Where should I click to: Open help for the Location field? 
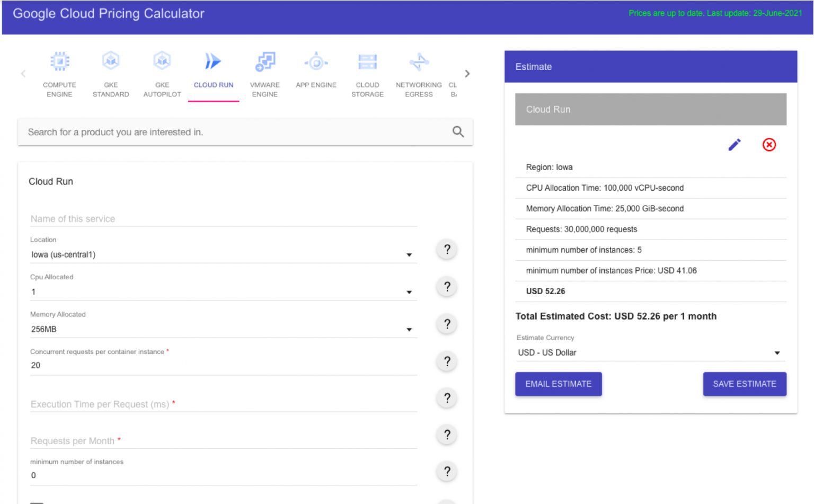[x=447, y=250]
